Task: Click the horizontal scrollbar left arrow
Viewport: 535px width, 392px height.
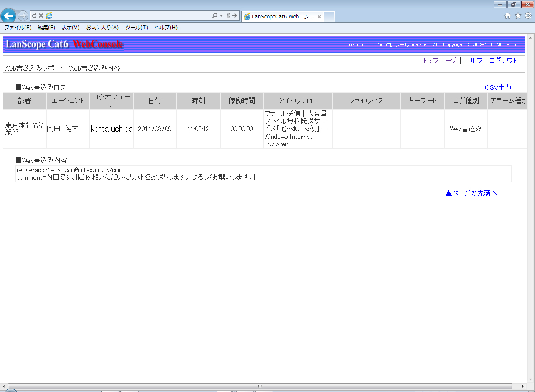Action: [4, 386]
